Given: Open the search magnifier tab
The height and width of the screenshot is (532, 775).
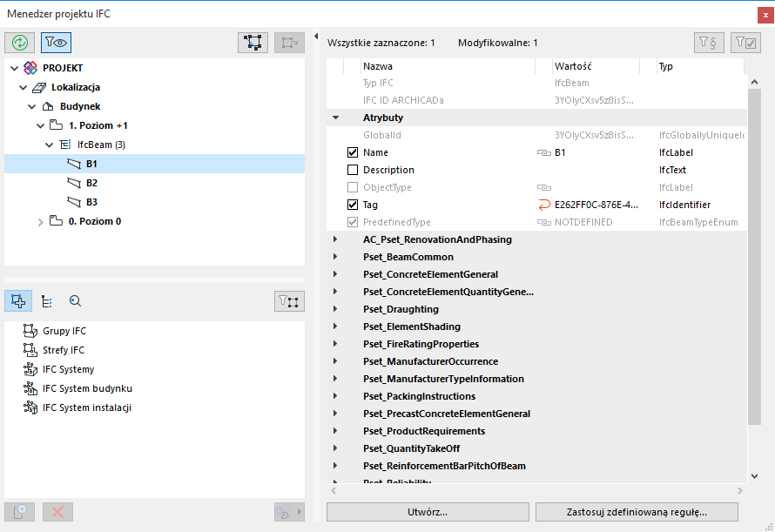Looking at the screenshot, I should tap(75, 301).
